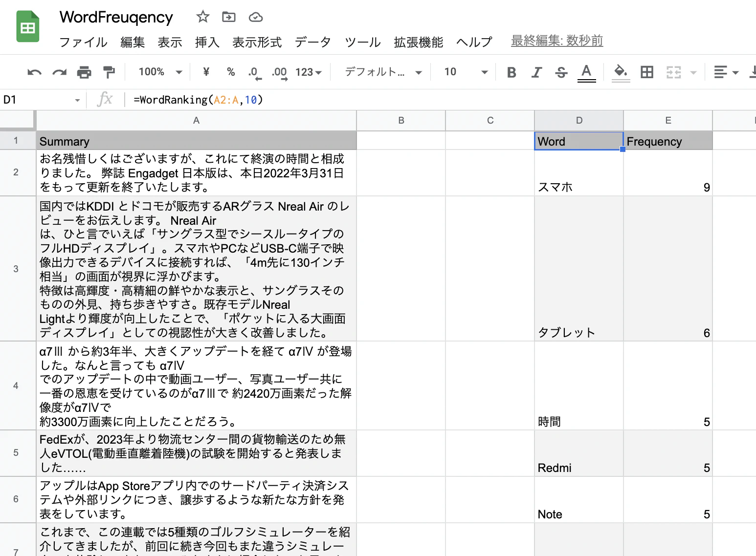Viewport: 756px width, 556px height.
Task: Select the App Store summary cell
Action: point(196,499)
